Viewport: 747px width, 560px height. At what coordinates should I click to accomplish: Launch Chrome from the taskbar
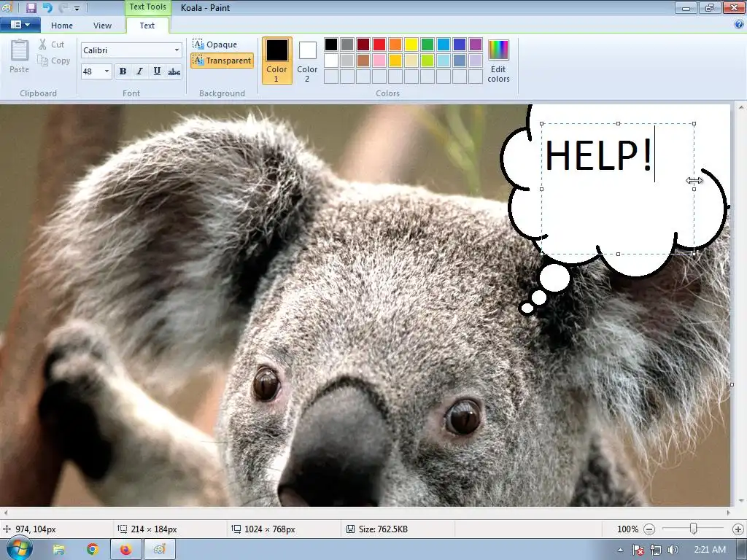coord(93,550)
